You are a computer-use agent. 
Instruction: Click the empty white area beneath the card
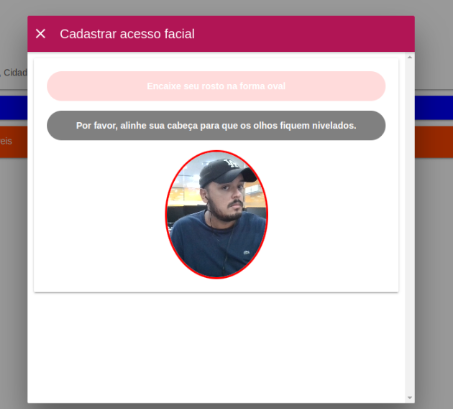click(x=216, y=348)
